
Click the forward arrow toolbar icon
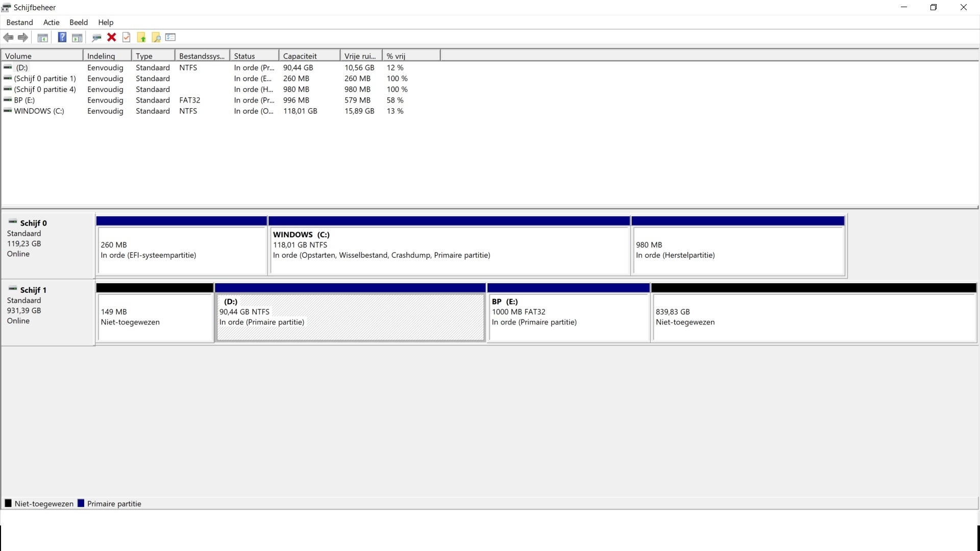click(x=23, y=37)
